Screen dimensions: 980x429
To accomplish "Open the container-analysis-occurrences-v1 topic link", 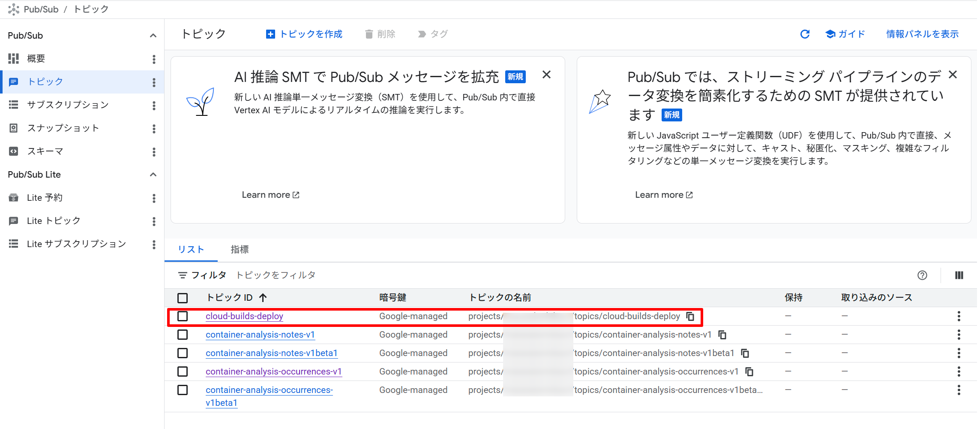I will pos(274,372).
